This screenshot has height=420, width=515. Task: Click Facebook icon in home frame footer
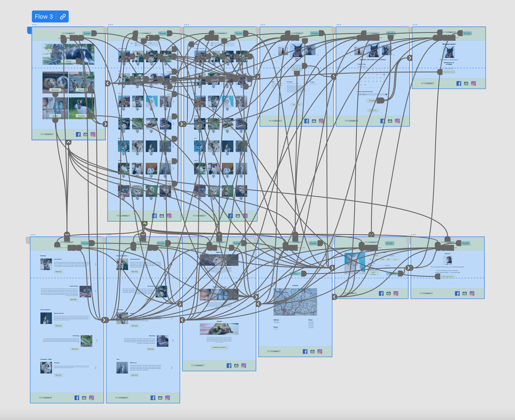pyautogui.click(x=78, y=134)
